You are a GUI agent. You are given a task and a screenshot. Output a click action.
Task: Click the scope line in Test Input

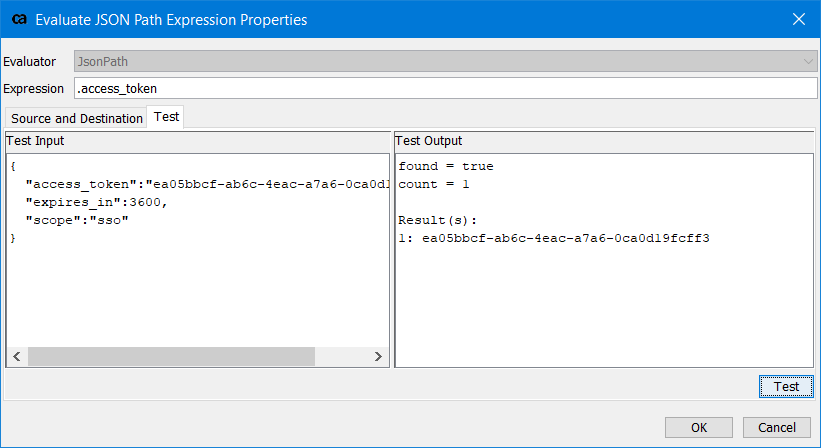(x=77, y=220)
